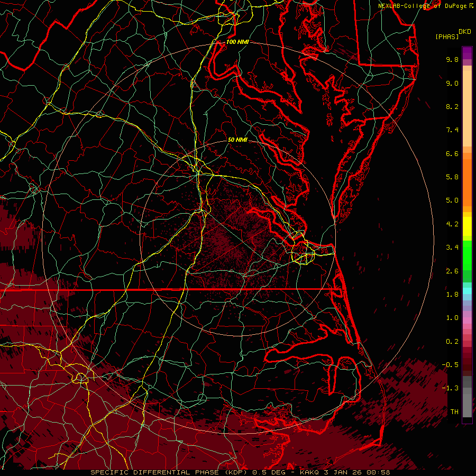This screenshot has width=476, height=476.
Task: Click the DKD label above the color scale
Action: 465,32
